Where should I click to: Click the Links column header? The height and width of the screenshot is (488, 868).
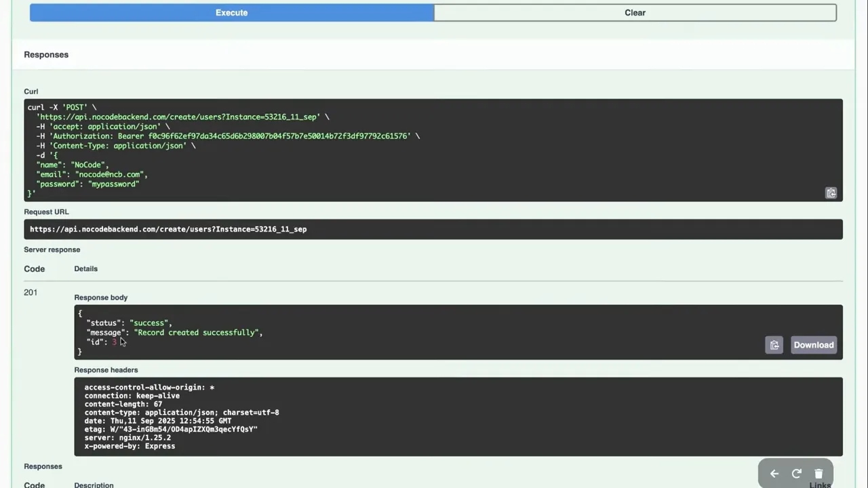(x=819, y=485)
